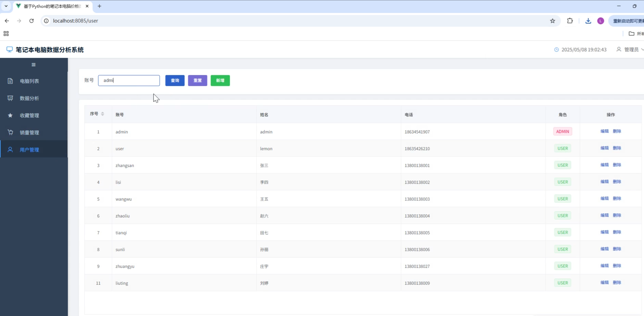
Task: Sort table by 序号 column arrows
Action: [x=102, y=114]
